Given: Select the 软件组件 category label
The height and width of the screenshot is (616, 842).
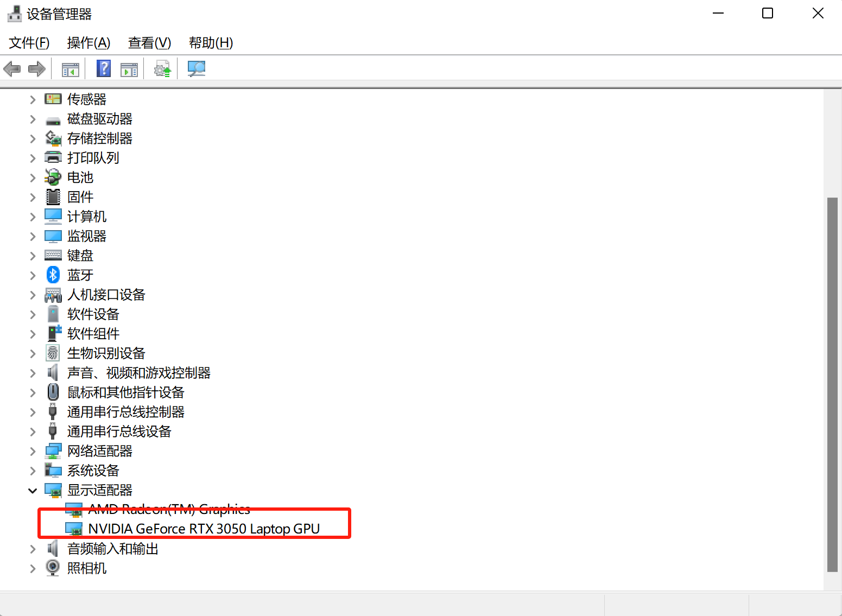Looking at the screenshot, I should click(93, 334).
